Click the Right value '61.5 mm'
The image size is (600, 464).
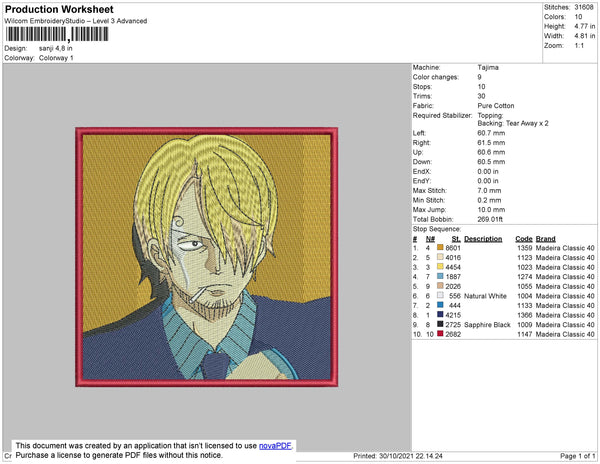tap(491, 143)
